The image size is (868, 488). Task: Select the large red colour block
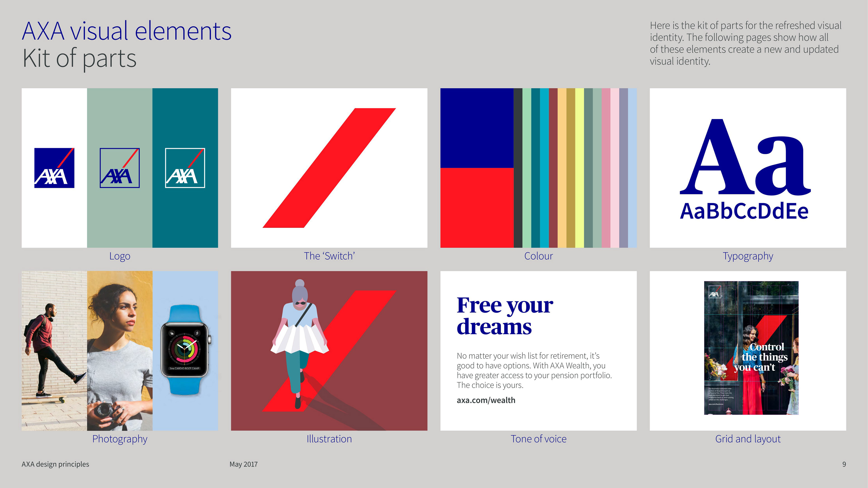click(476, 207)
